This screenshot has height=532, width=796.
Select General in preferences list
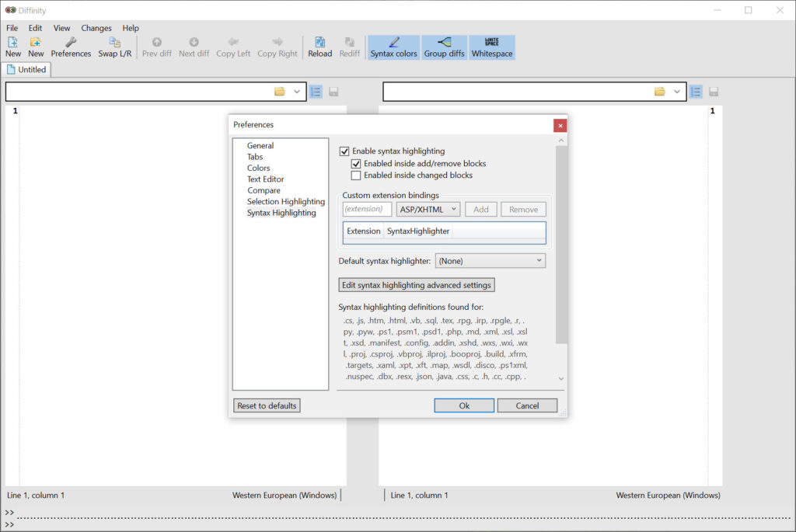(x=260, y=145)
